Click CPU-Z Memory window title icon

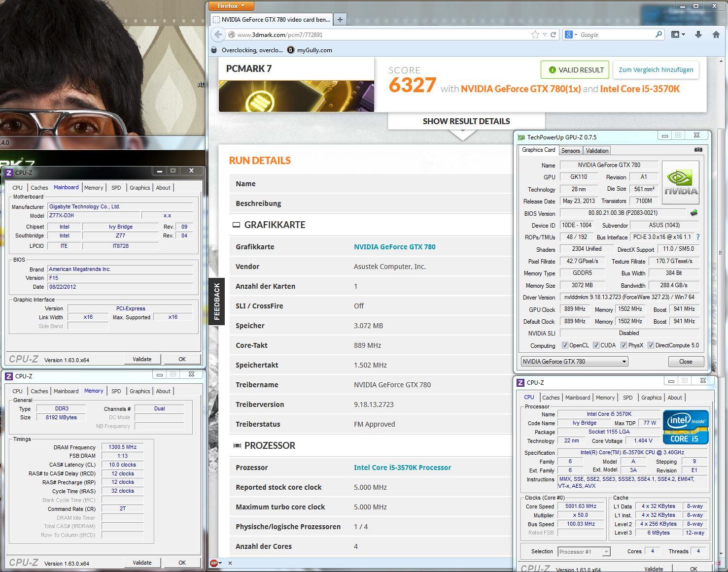point(8,376)
